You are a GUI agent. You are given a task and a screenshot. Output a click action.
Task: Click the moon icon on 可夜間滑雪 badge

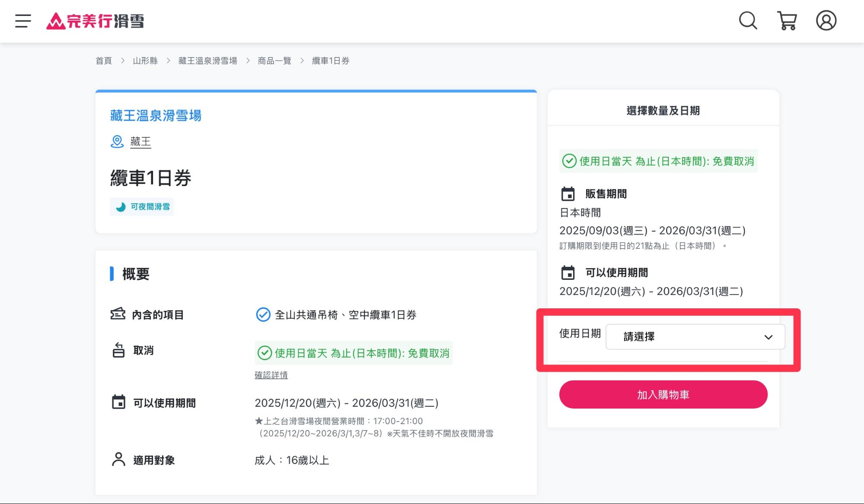coord(120,206)
